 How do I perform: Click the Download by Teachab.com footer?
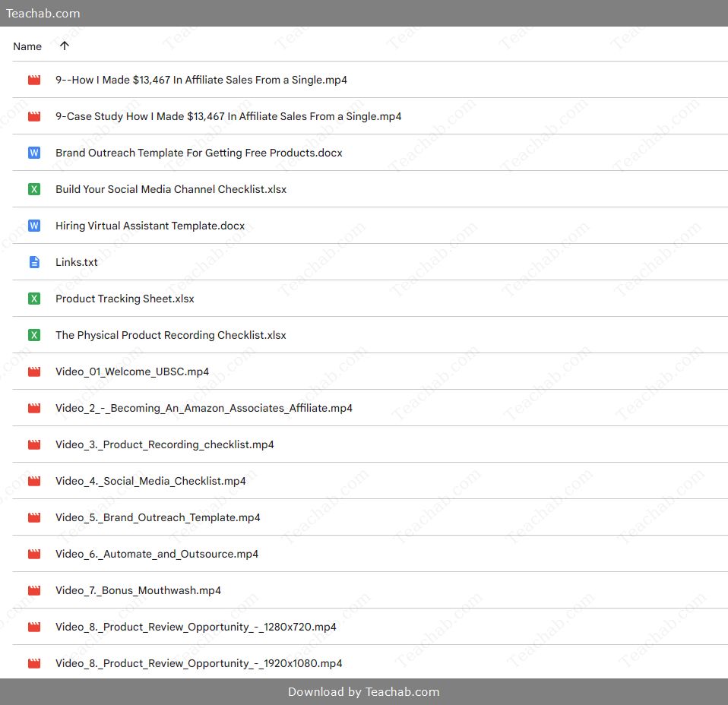pos(363,691)
